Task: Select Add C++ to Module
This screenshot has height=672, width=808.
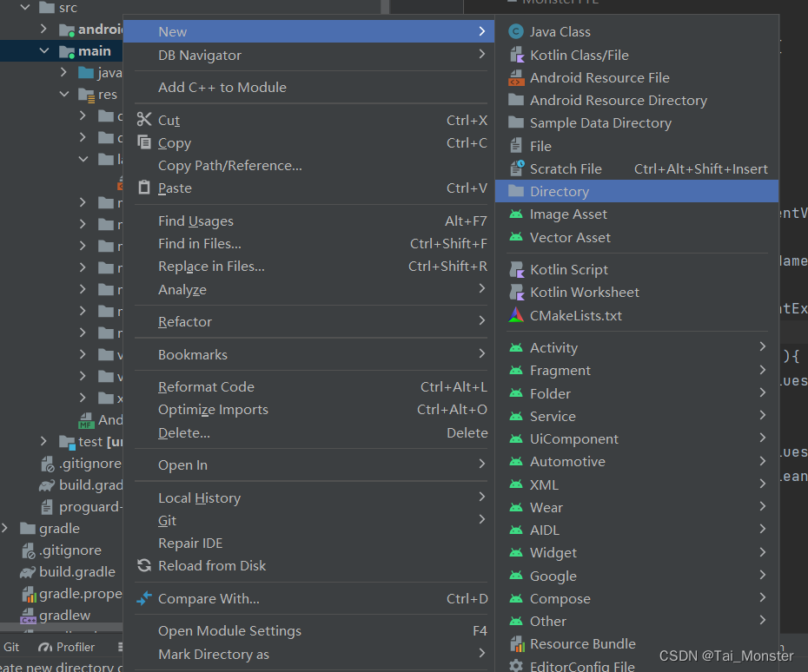Action: pos(308,87)
